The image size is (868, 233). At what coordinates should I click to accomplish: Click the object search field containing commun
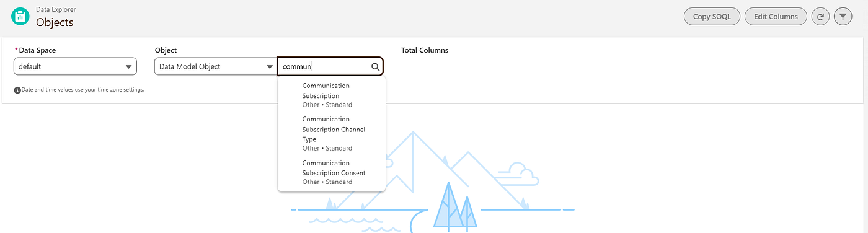pos(330,66)
